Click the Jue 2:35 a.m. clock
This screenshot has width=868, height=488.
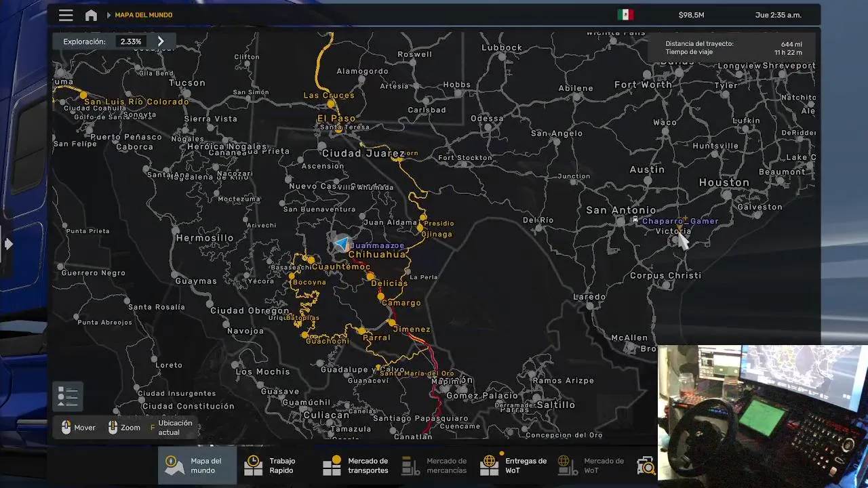pyautogui.click(x=778, y=15)
